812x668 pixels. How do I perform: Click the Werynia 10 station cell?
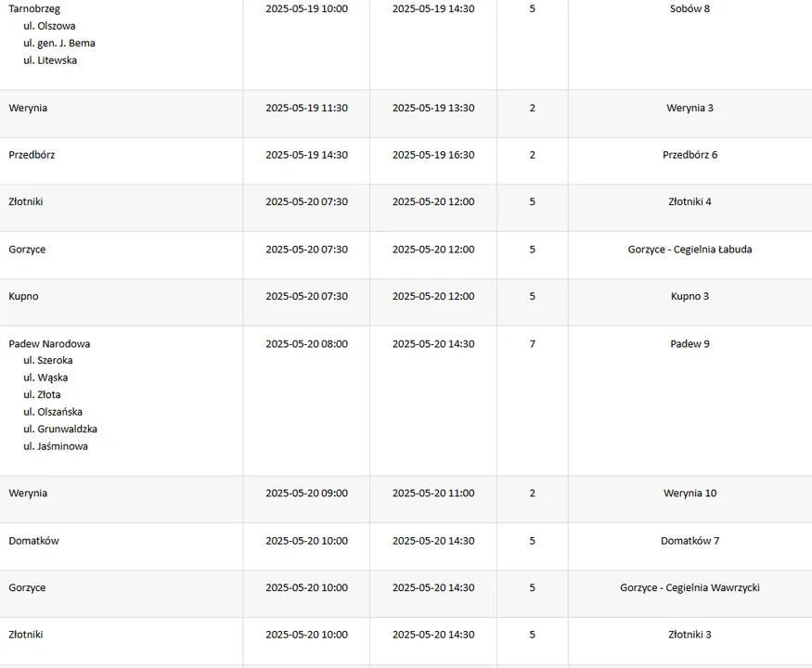pyautogui.click(x=690, y=493)
